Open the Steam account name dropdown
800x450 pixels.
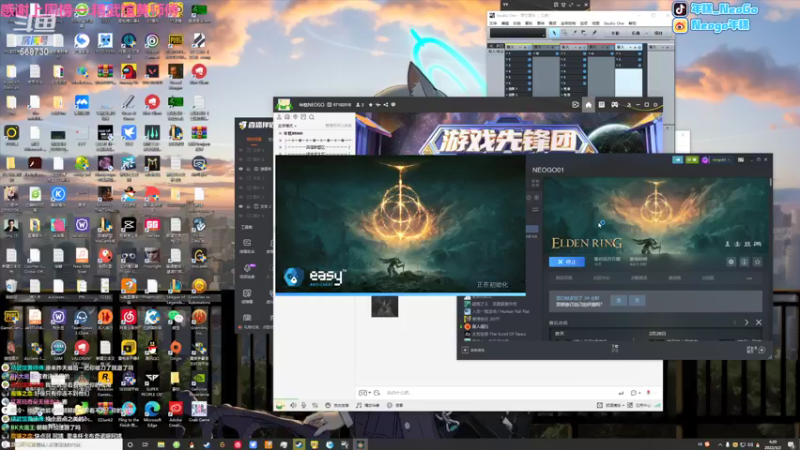coord(720,160)
